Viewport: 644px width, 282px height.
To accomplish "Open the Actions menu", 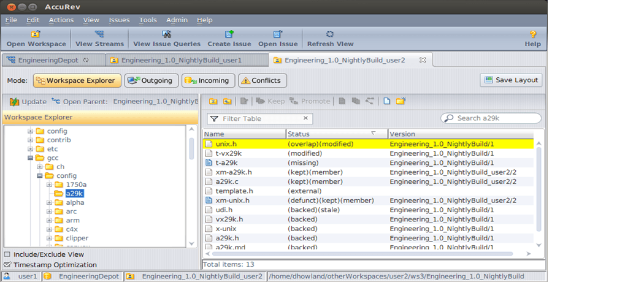I will coord(61,20).
